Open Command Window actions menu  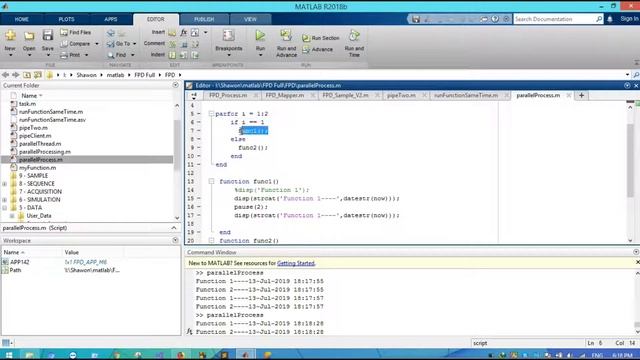coord(636,252)
